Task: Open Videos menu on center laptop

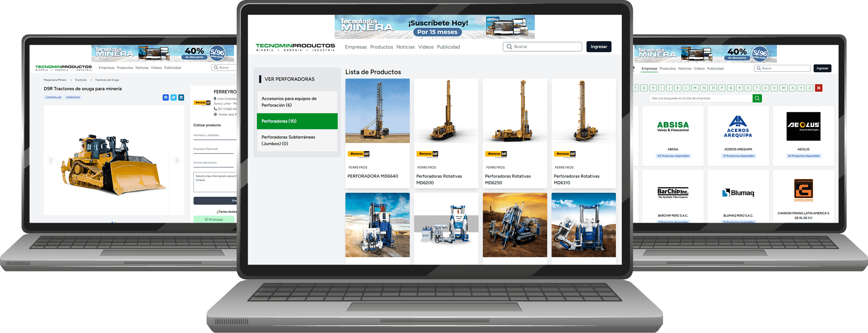Action: coord(426,47)
